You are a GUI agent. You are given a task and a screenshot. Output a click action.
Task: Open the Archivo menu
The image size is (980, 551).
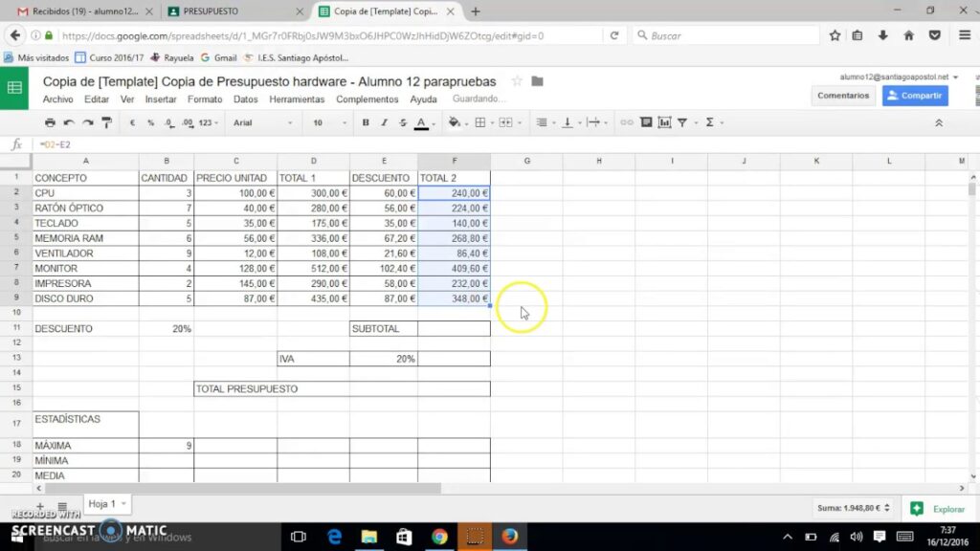coord(57,99)
